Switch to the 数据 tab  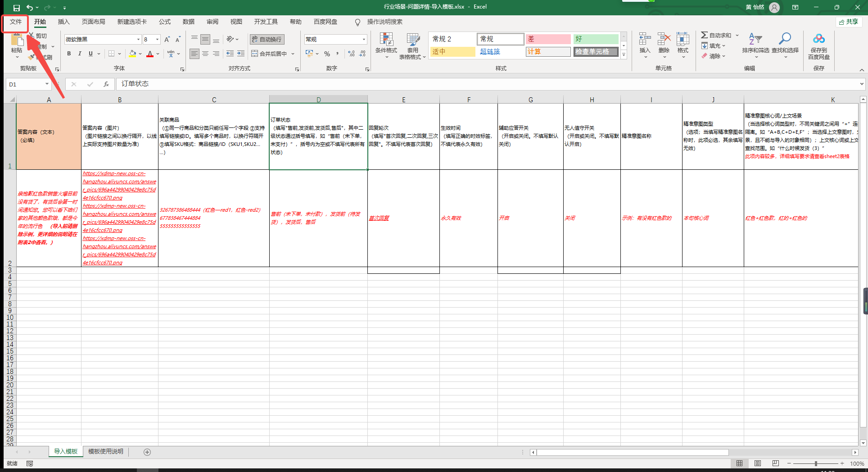click(189, 22)
